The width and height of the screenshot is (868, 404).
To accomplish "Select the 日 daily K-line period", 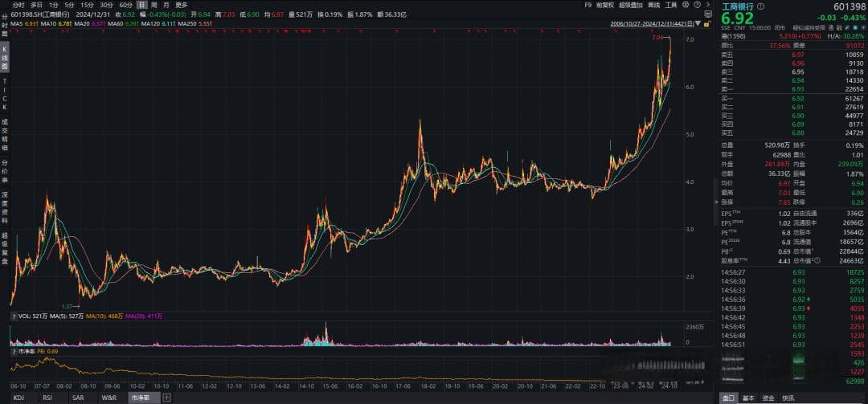I will pos(142,5).
